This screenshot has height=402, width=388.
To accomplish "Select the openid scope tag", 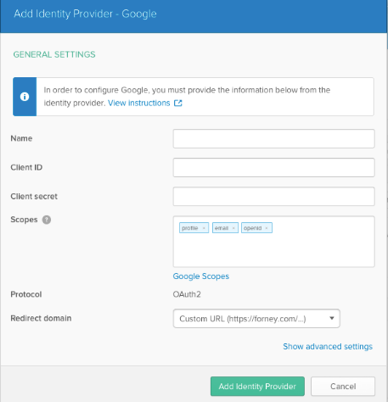I will point(253,228).
